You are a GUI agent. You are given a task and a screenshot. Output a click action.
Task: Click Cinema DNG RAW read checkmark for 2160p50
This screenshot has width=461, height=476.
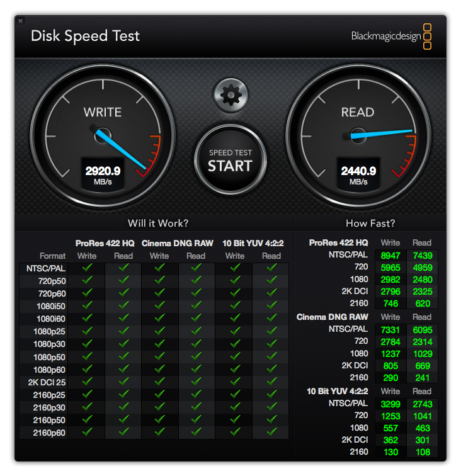[196, 419]
